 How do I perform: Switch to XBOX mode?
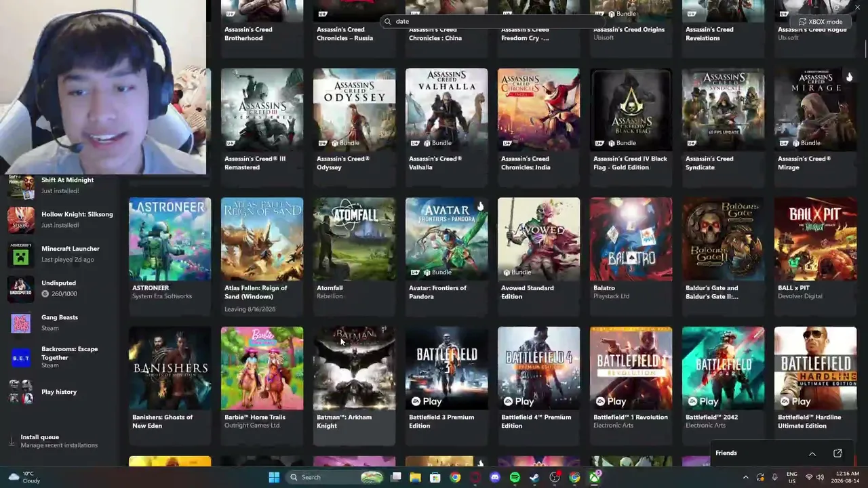click(x=821, y=22)
